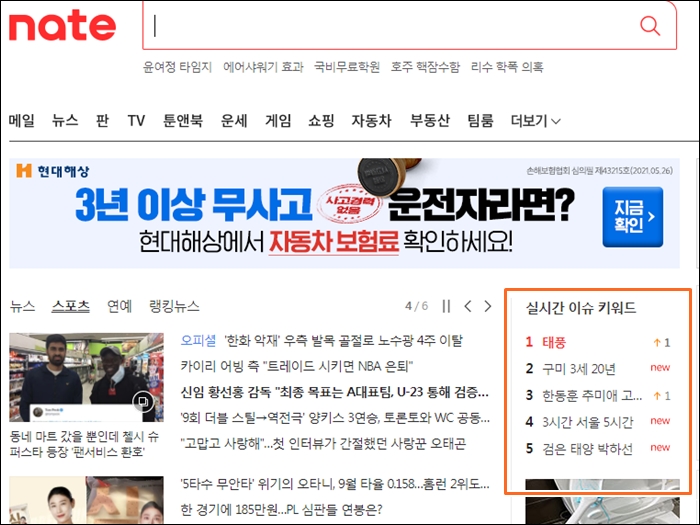Switch to the 랭킹뉴스 tab

pos(174,306)
